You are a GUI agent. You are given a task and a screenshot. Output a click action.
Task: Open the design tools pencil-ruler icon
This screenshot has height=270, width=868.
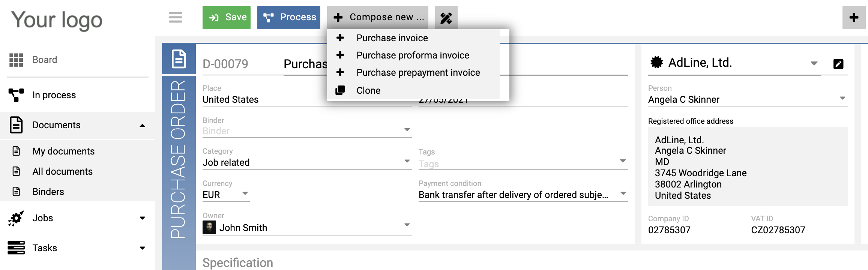(446, 18)
